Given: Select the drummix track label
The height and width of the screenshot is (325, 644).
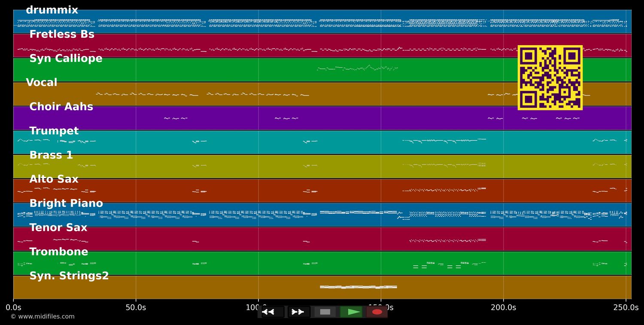Looking at the screenshot, I should pos(52,10).
